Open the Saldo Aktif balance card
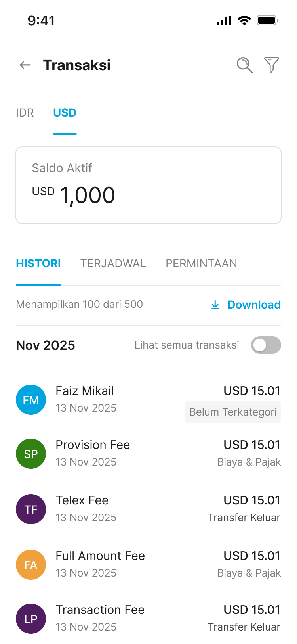 148,185
